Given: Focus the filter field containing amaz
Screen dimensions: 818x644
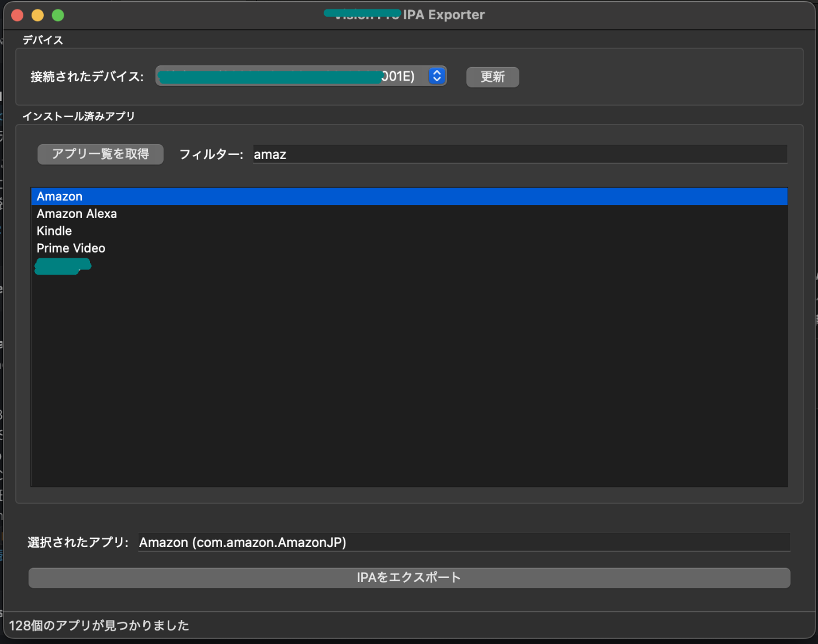Looking at the screenshot, I should (x=520, y=154).
